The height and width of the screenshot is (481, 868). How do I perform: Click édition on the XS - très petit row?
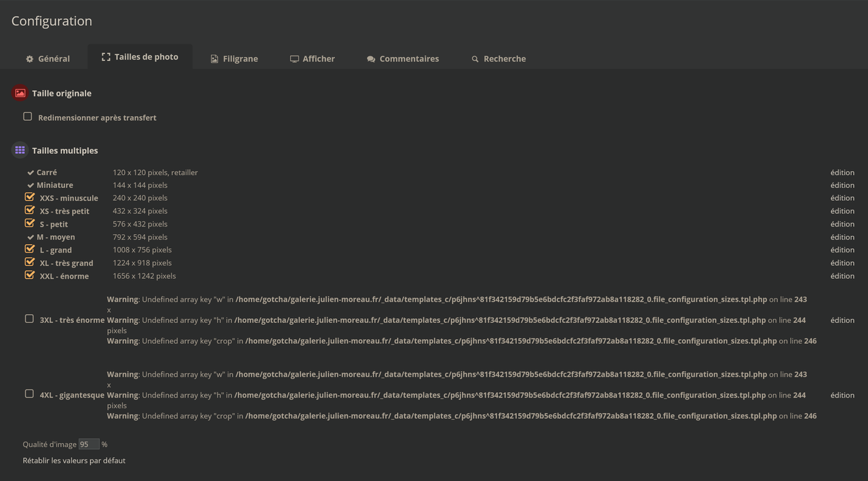coord(842,211)
